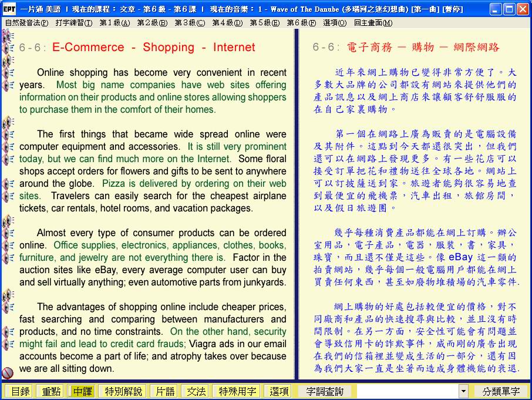The image size is (532, 400).
Task: Expand the 選項 menu in the menu bar
Action: click(x=335, y=23)
